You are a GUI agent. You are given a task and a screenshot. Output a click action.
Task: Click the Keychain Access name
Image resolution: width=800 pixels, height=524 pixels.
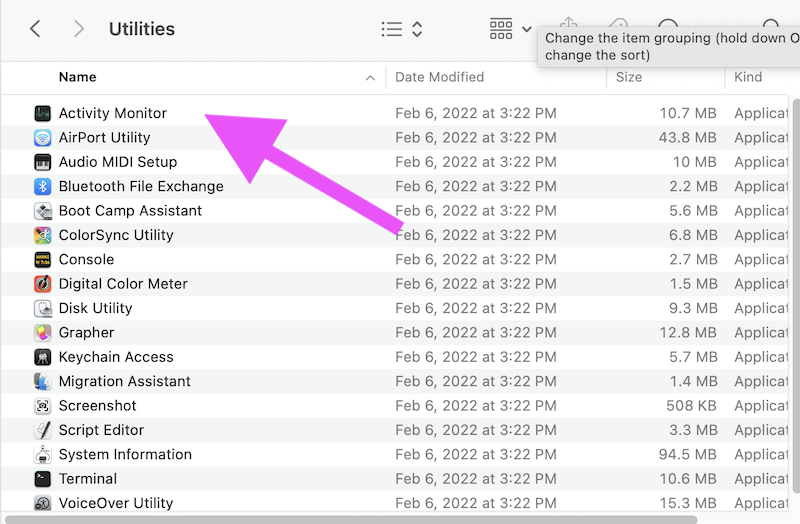tap(116, 357)
